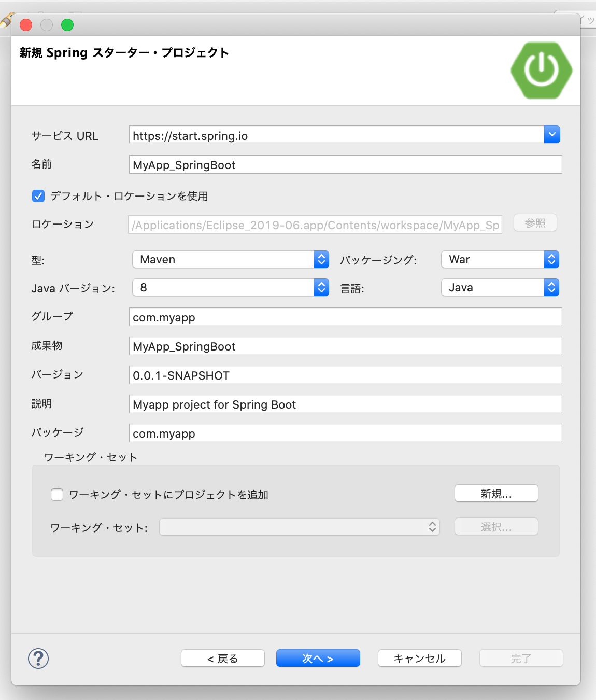
Task: Enable ワーキング・セットにプロジェクトを追加 checkbox
Action: pyautogui.click(x=57, y=495)
